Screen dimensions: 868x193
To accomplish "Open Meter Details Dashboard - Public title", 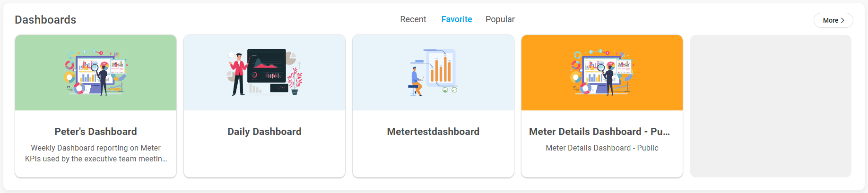I will point(599,132).
